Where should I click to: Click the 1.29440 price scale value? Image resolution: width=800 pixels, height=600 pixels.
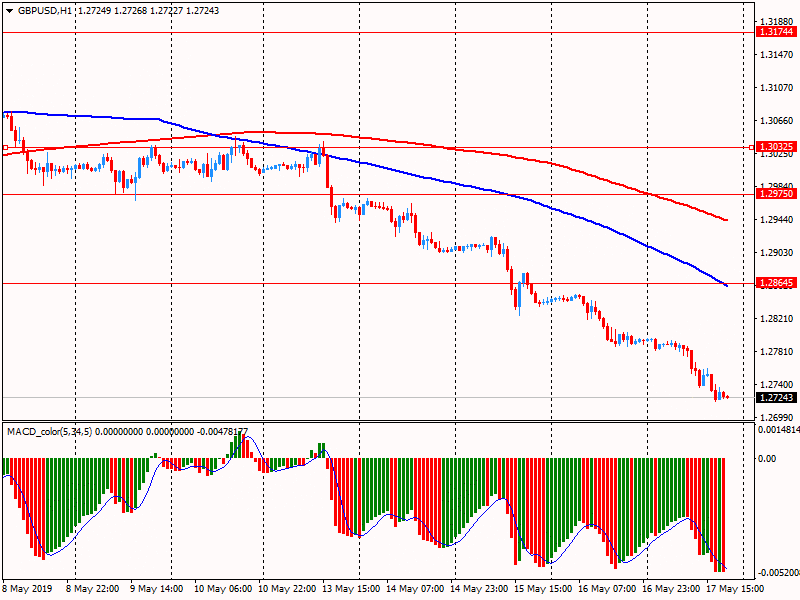pyautogui.click(x=777, y=219)
